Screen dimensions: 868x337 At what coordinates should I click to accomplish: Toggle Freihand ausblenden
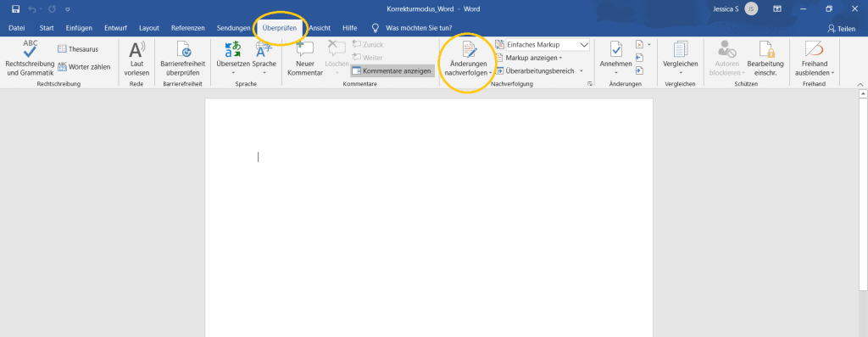coord(815,59)
